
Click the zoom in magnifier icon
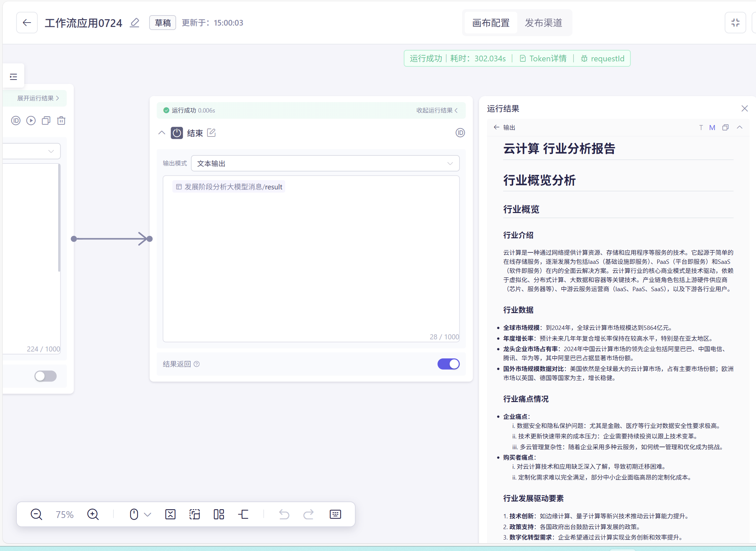(x=93, y=515)
